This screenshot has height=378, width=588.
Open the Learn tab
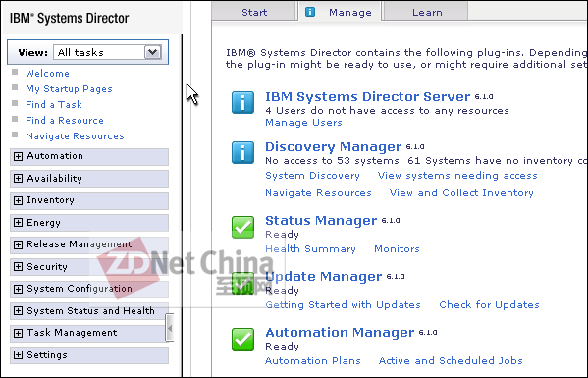tap(427, 12)
